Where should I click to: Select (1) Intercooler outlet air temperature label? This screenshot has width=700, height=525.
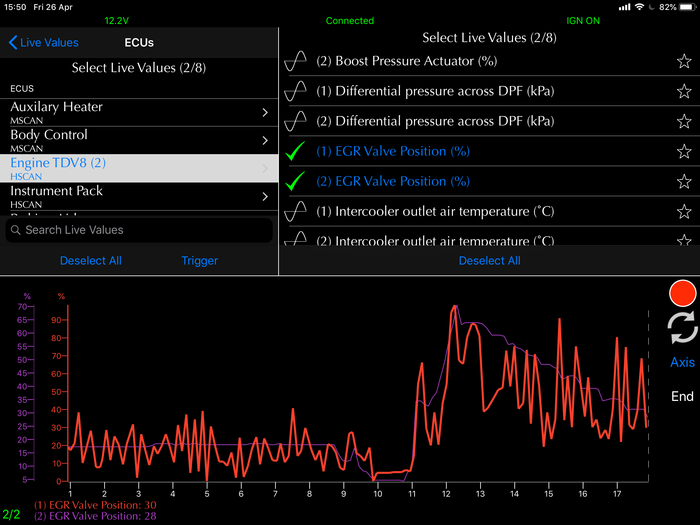click(x=435, y=211)
